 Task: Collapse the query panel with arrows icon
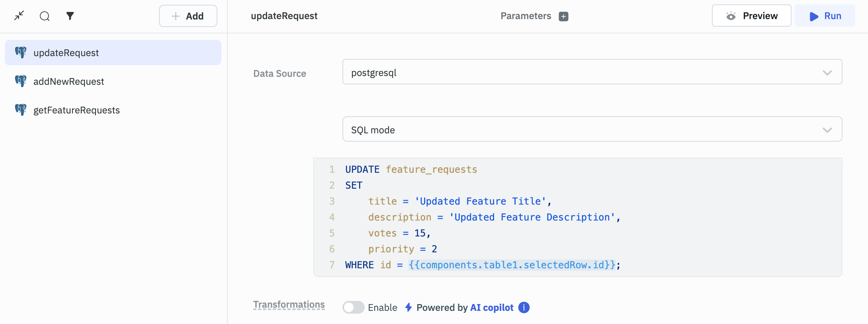coord(19,16)
